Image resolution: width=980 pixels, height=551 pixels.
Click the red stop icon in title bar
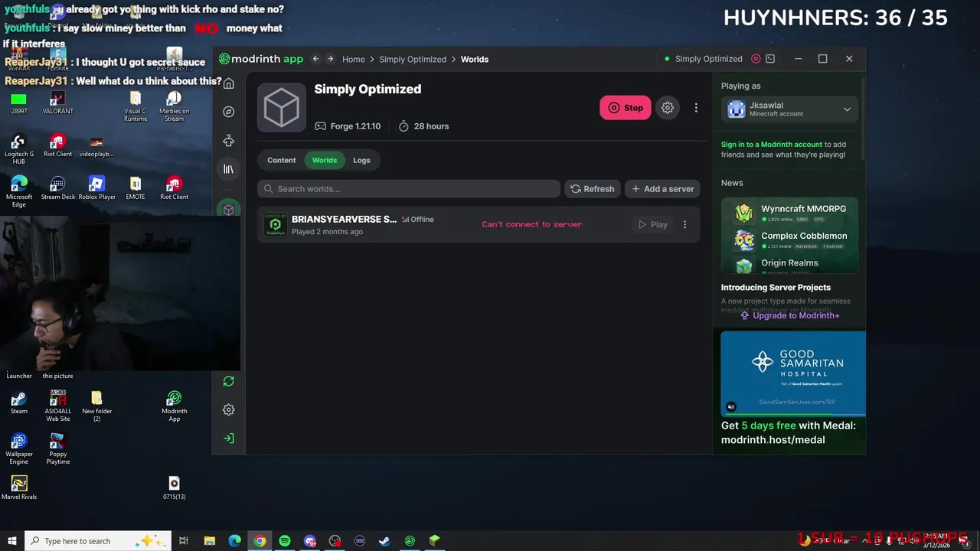pyautogui.click(x=756, y=59)
